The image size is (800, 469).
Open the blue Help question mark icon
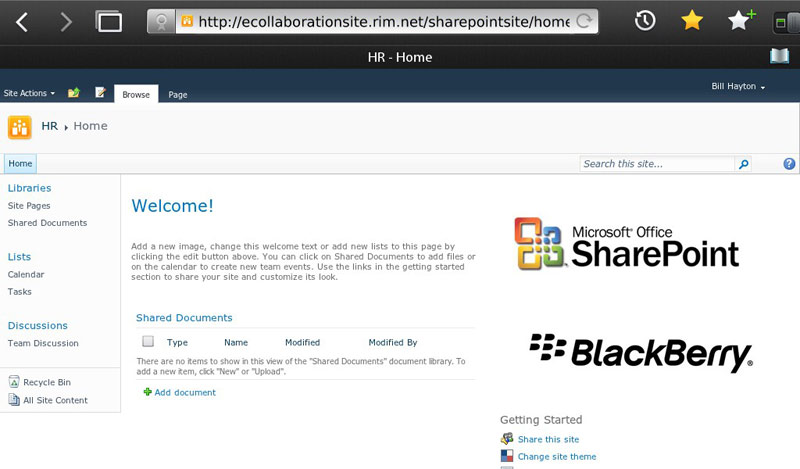(789, 164)
